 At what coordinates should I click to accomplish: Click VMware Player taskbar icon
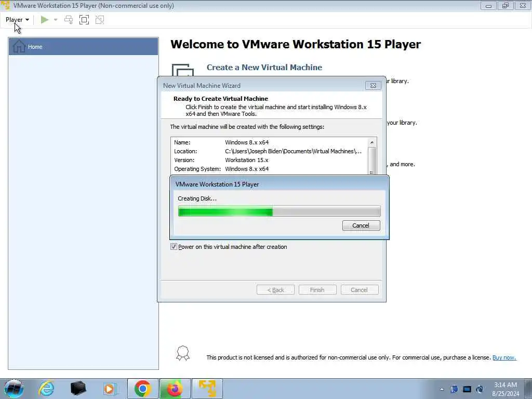pyautogui.click(x=207, y=389)
